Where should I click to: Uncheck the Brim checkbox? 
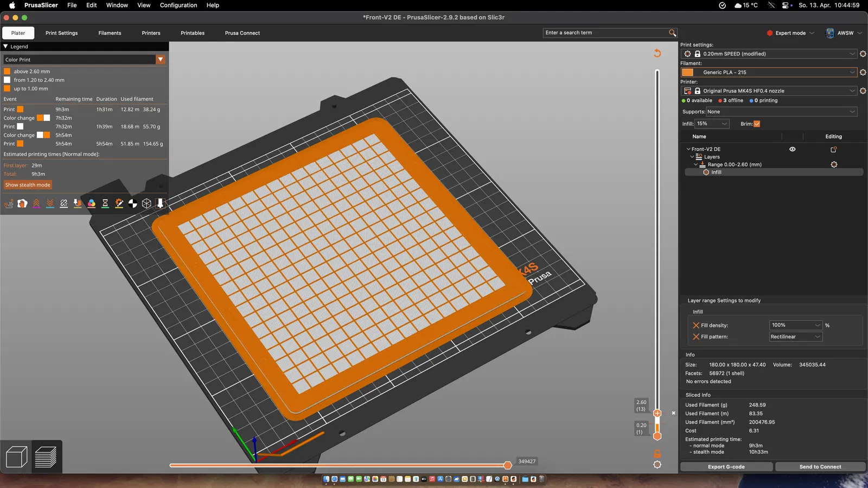pyautogui.click(x=757, y=124)
